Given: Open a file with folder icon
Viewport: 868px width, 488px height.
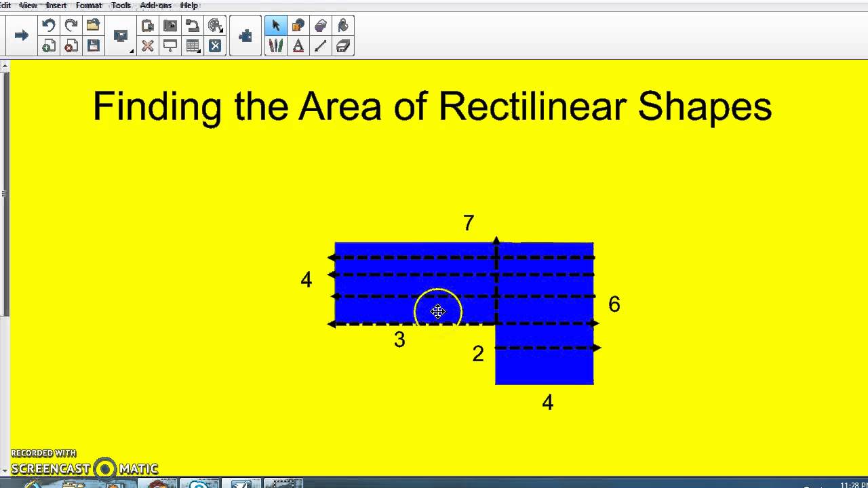Looking at the screenshot, I should (x=93, y=26).
